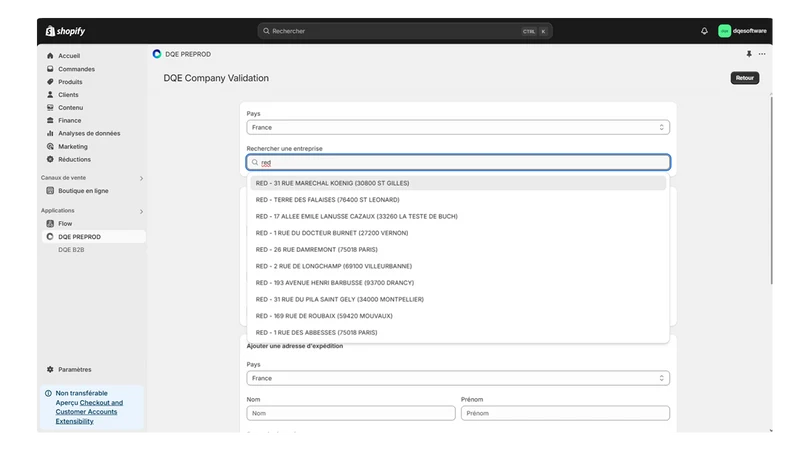Screen dimensions: 800x450
Task: Select RED - 26 RUE DAMREMONT result
Action: (x=458, y=249)
